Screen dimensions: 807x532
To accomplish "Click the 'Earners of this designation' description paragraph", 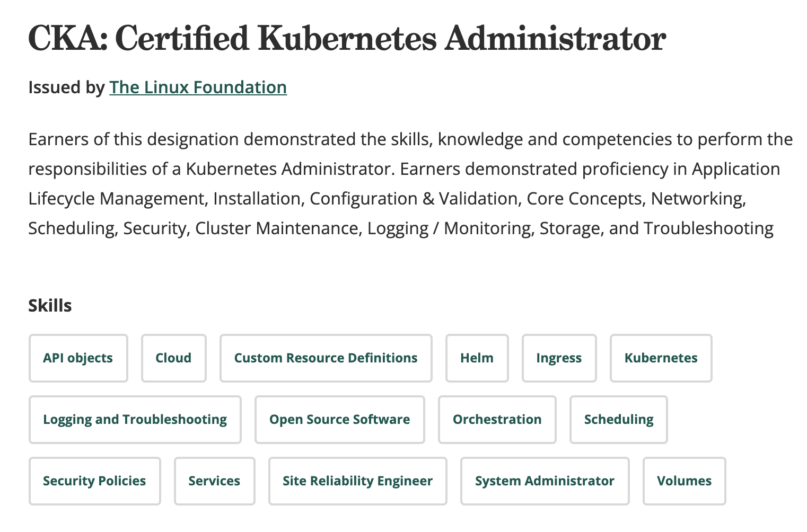I will point(411,184).
